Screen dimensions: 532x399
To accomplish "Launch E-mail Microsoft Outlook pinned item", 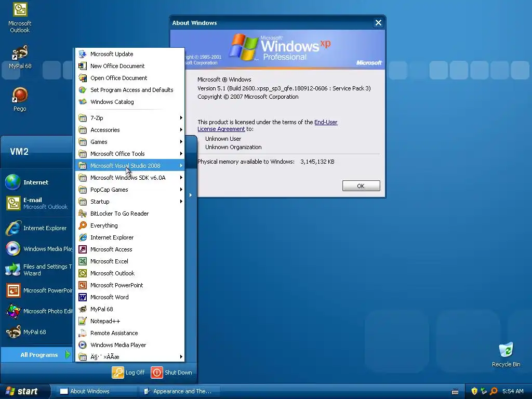I will click(37, 203).
